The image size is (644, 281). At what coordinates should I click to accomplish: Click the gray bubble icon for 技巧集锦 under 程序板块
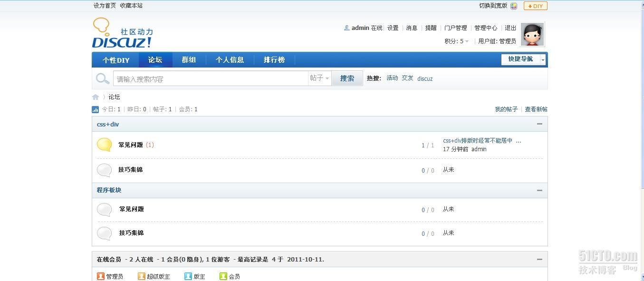[105, 233]
